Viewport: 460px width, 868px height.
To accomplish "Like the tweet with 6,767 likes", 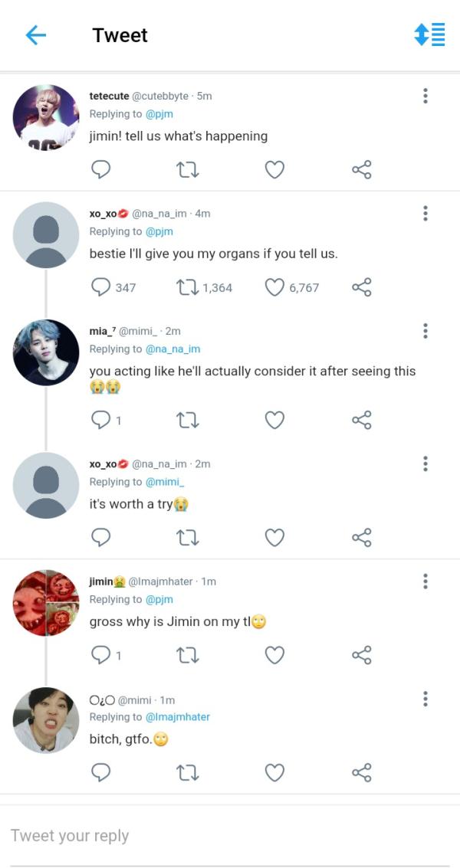I will pyautogui.click(x=274, y=287).
